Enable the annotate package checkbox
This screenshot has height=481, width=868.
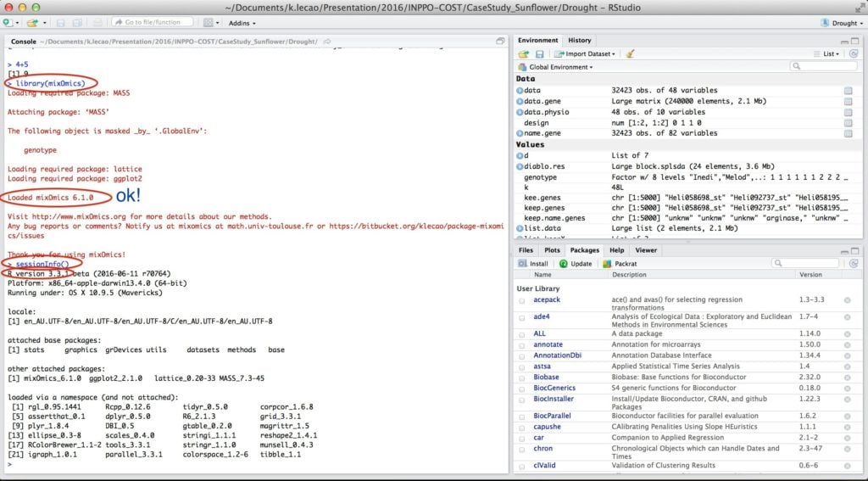tap(521, 345)
